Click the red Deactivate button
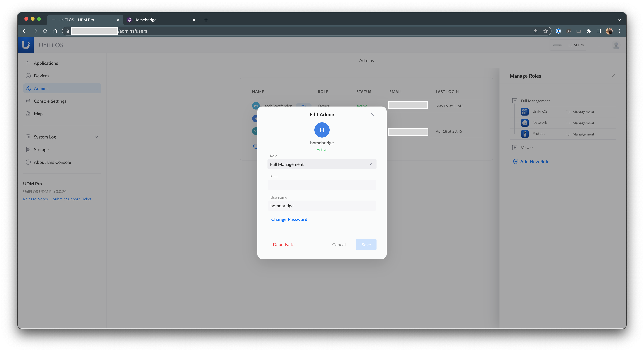644x352 pixels. (283, 245)
